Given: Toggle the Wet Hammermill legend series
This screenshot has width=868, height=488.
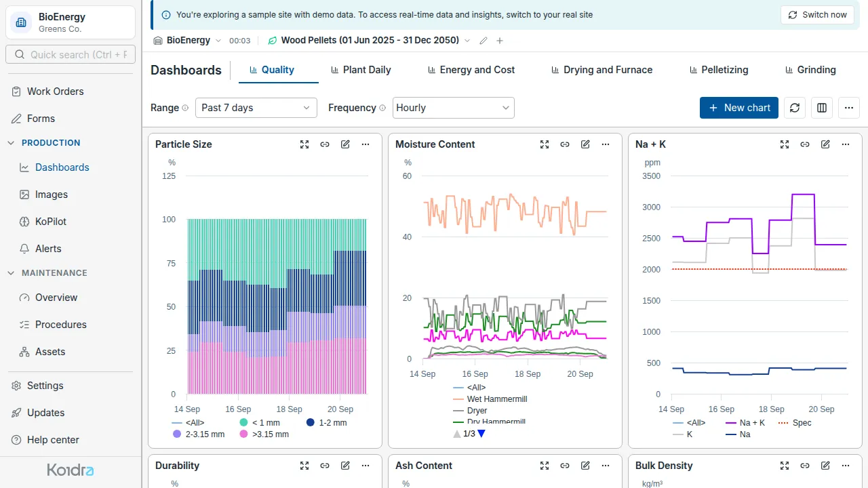Looking at the screenshot, I should click(x=490, y=399).
